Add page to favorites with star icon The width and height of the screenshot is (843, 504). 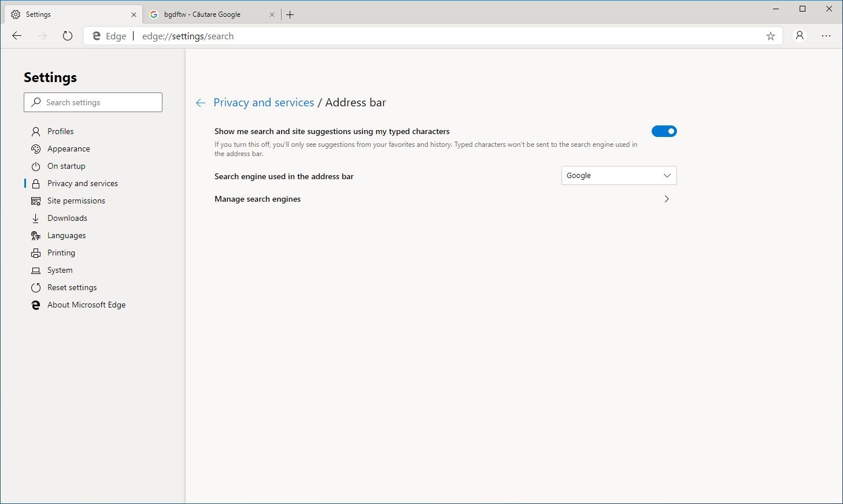click(x=770, y=36)
